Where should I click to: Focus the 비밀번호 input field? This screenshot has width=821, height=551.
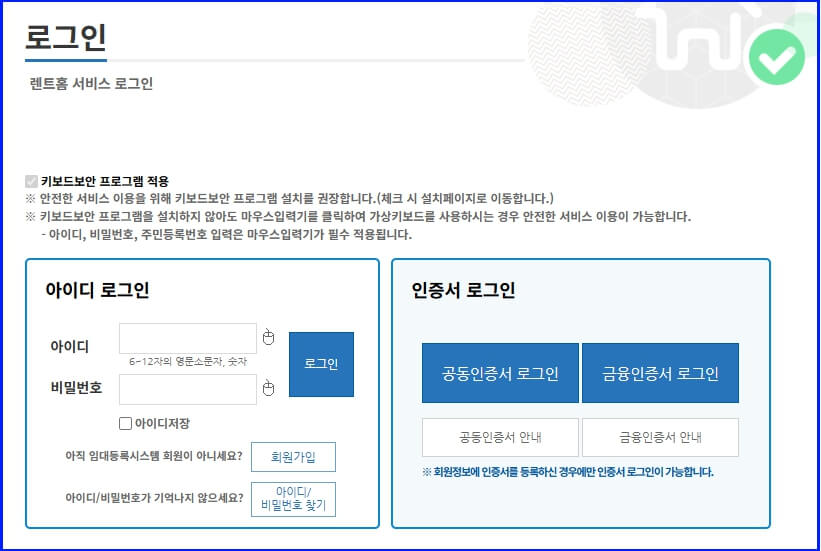pyautogui.click(x=188, y=389)
